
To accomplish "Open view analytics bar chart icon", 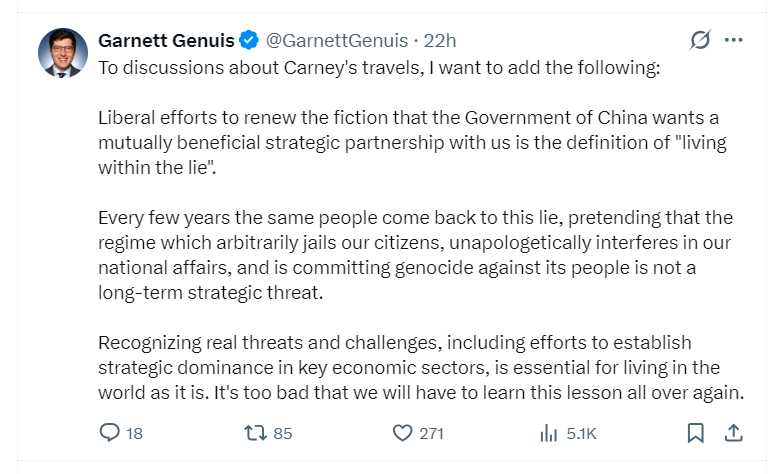I will click(x=548, y=433).
